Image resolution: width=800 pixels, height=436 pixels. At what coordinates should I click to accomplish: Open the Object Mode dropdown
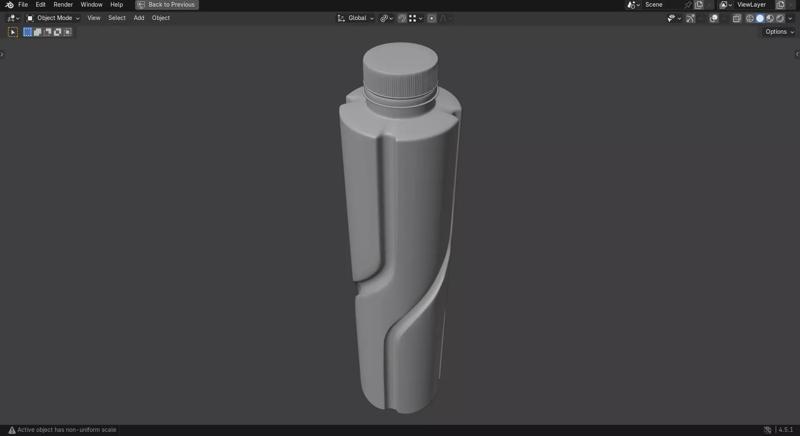click(x=53, y=18)
